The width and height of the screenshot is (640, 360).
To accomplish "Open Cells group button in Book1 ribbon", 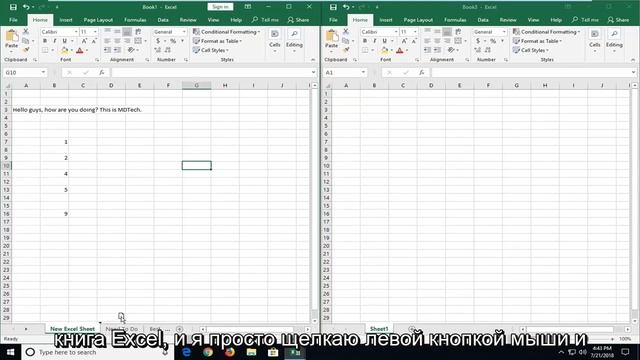I will (275, 41).
